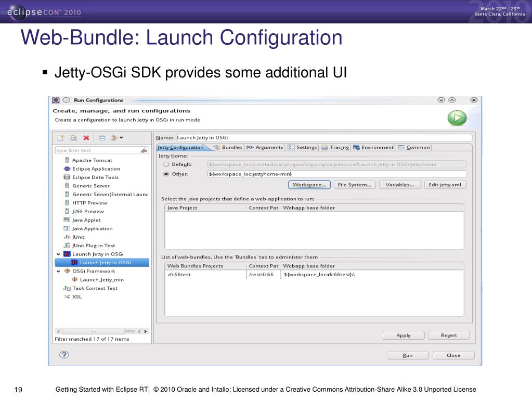This screenshot has width=532, height=399.
Task: Click the filter launch configurations icon
Action: (x=113, y=138)
